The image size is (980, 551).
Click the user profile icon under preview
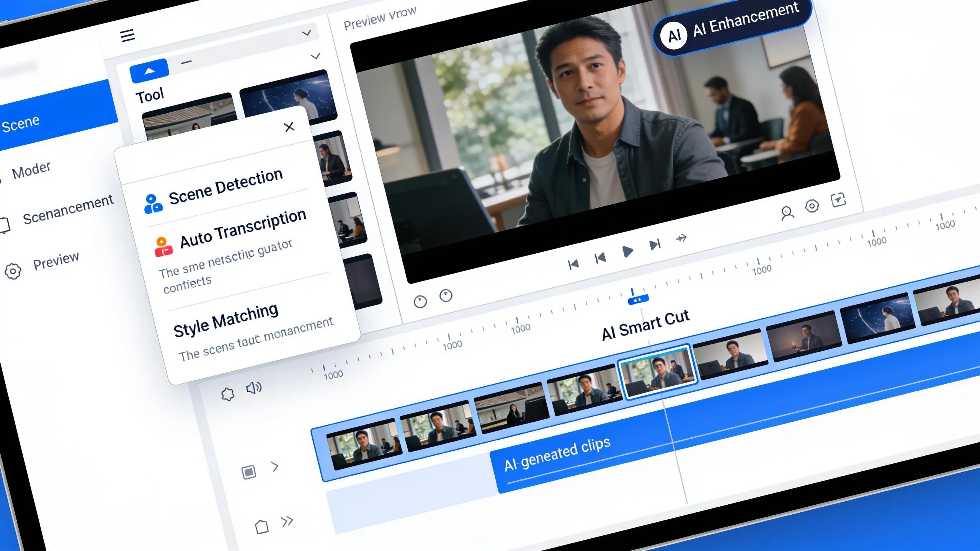787,214
